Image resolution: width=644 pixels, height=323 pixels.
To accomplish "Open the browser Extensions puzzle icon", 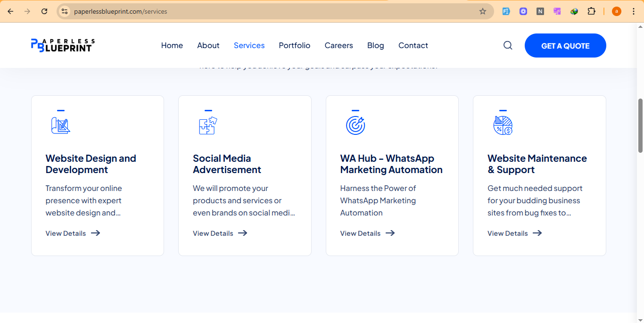I will 591,11.
